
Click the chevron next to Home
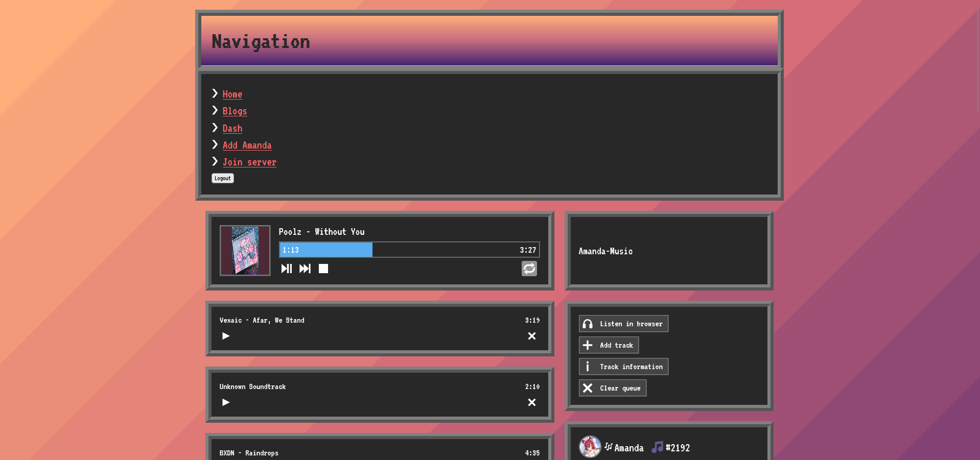(x=215, y=93)
